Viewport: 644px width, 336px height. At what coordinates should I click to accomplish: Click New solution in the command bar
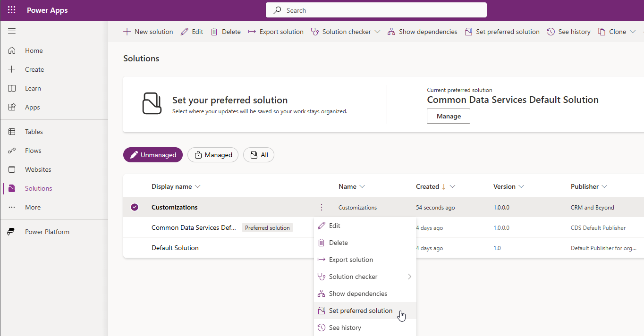tap(148, 32)
